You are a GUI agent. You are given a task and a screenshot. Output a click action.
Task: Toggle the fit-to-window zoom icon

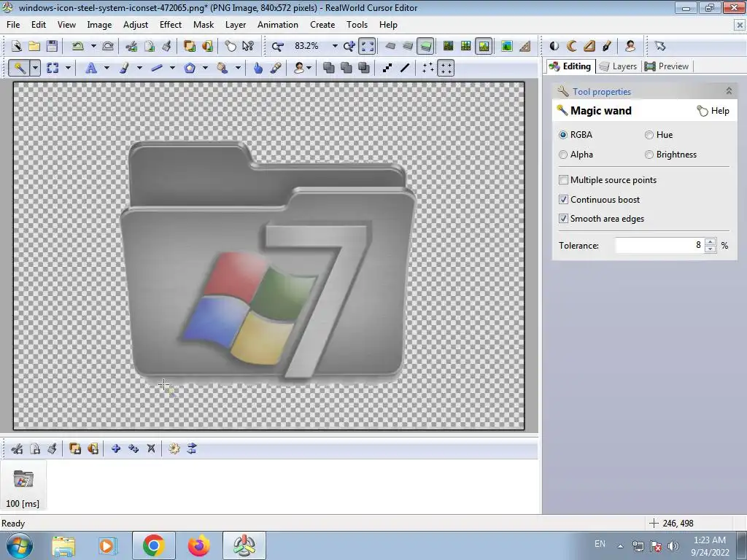pyautogui.click(x=368, y=46)
